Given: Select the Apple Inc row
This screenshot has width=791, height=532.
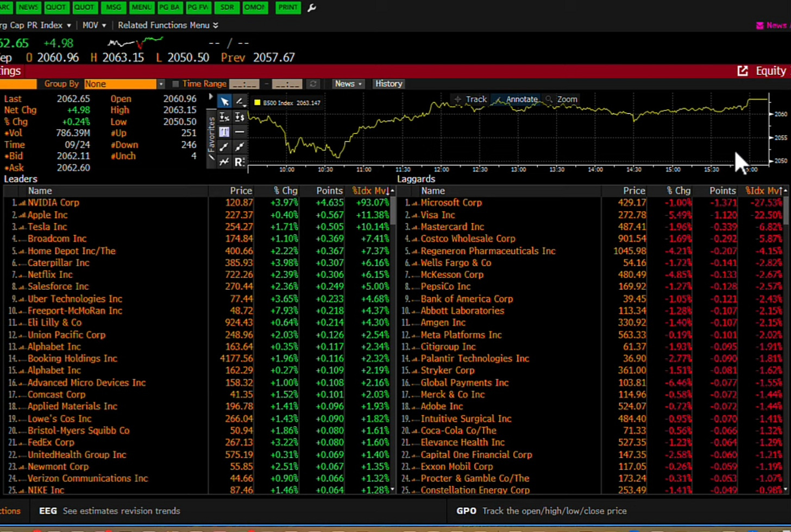Looking at the screenshot, I should [x=198, y=215].
